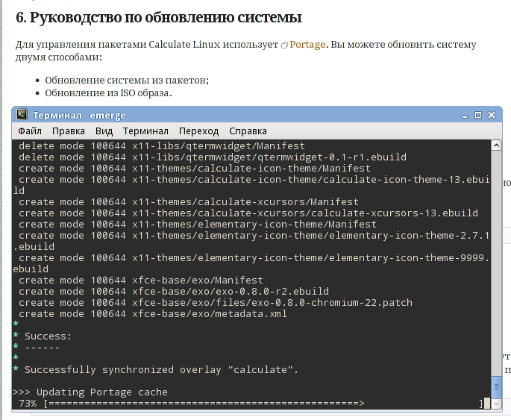Viewport: 511px width, 420px height.
Task: Click the terminal scrollbar thumb
Action: pos(496,387)
